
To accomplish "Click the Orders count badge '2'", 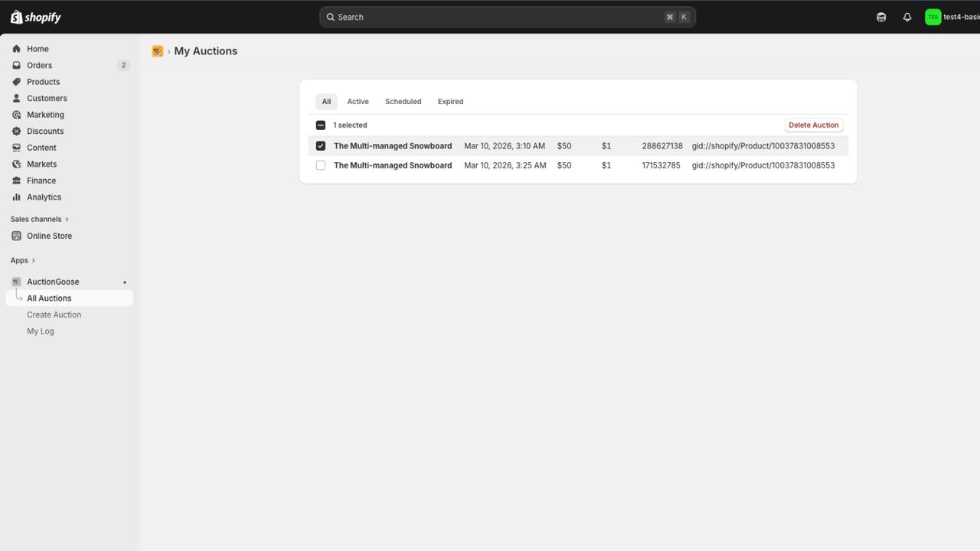I will [123, 65].
